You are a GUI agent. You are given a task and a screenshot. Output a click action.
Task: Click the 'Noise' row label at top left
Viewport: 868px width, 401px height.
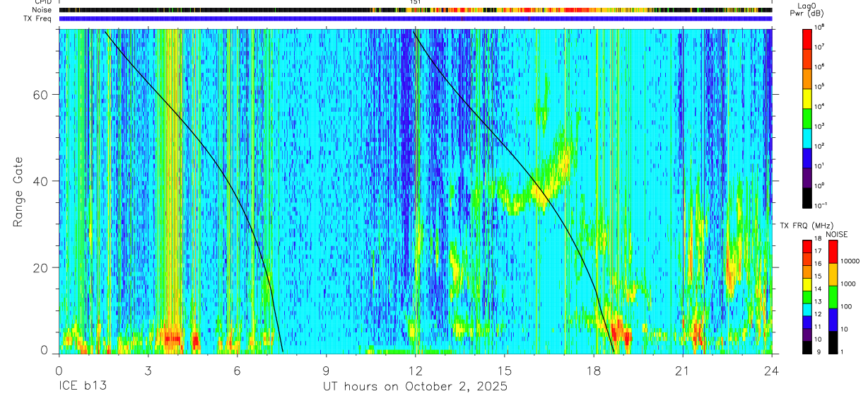[42, 10]
